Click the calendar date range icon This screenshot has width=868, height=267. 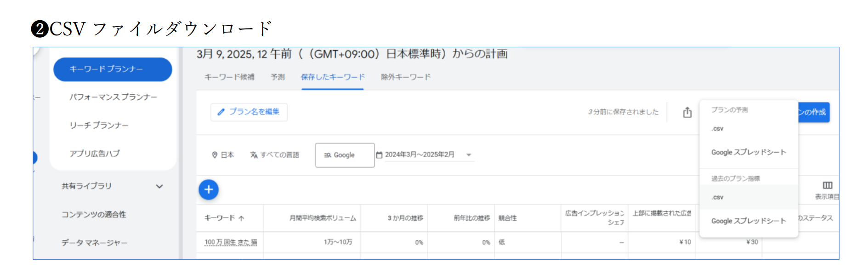[x=379, y=155]
